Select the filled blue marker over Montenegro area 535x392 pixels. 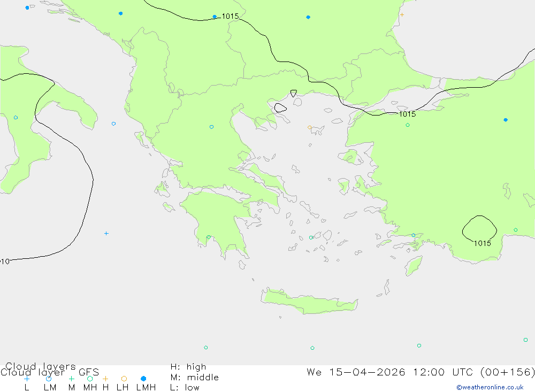coord(120,14)
